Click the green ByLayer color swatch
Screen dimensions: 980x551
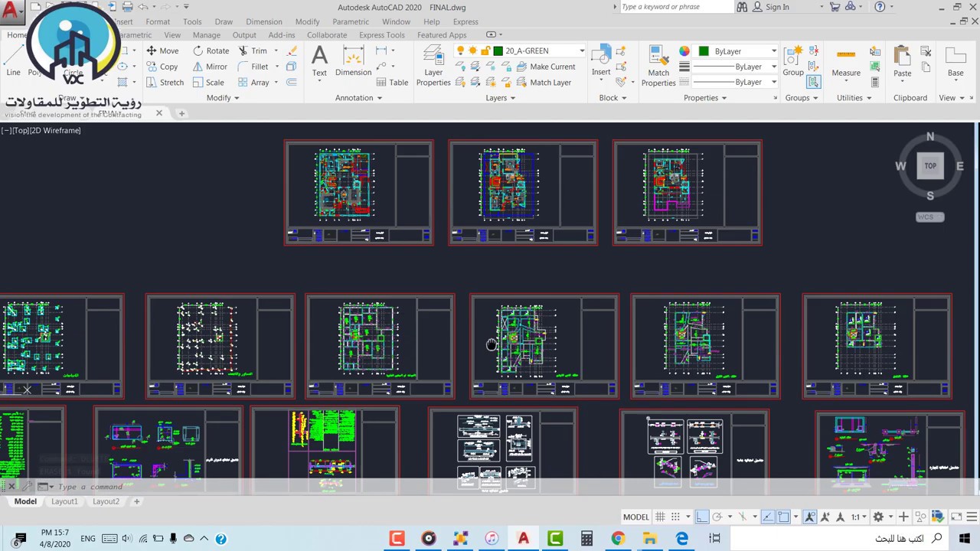pos(704,51)
